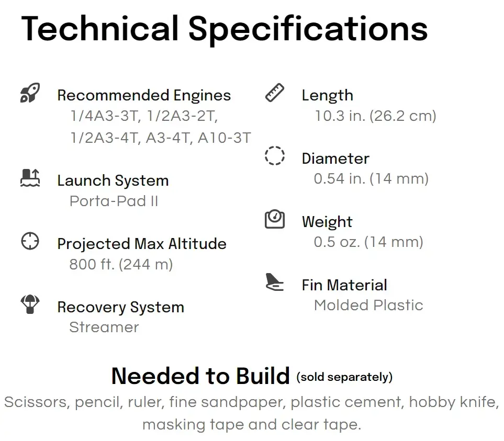Click the scale icon beside Weight
Viewport: 504px width, 441px height.
[274, 219]
